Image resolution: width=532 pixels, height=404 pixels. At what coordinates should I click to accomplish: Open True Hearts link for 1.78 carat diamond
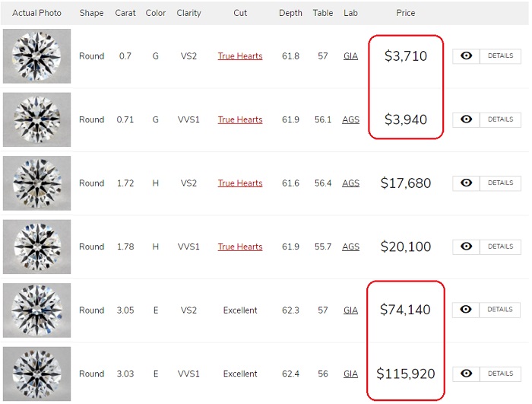click(240, 247)
